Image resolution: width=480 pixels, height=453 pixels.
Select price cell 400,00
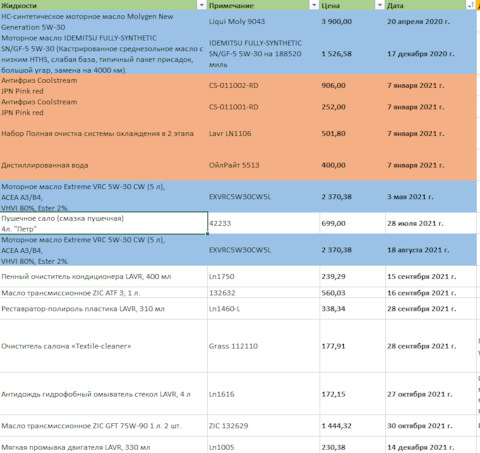pyautogui.click(x=352, y=165)
